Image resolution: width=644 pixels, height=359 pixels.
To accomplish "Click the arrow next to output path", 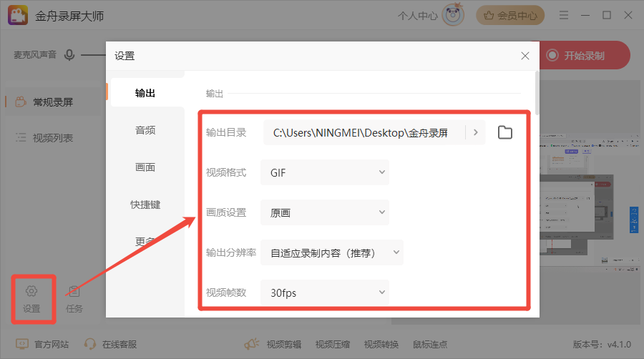I will (476, 132).
